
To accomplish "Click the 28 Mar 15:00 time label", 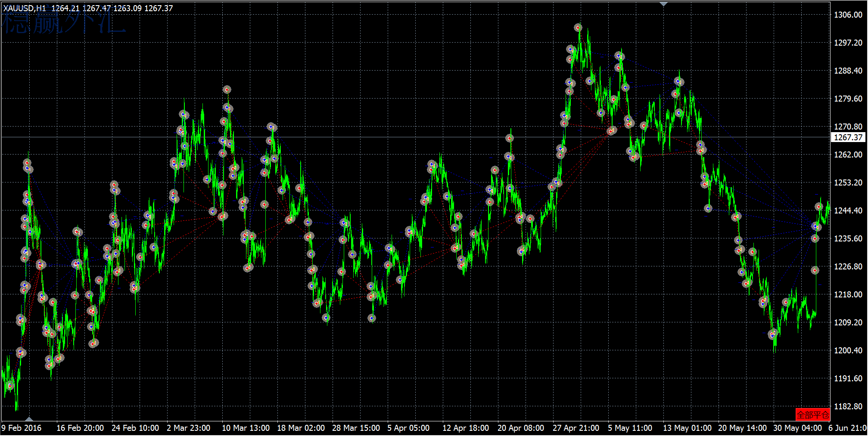I will (356, 428).
